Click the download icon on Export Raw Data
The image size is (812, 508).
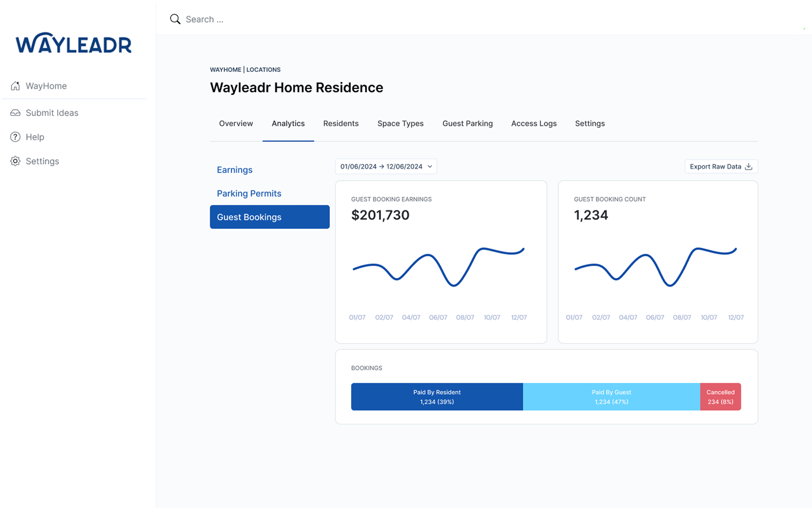(x=749, y=167)
